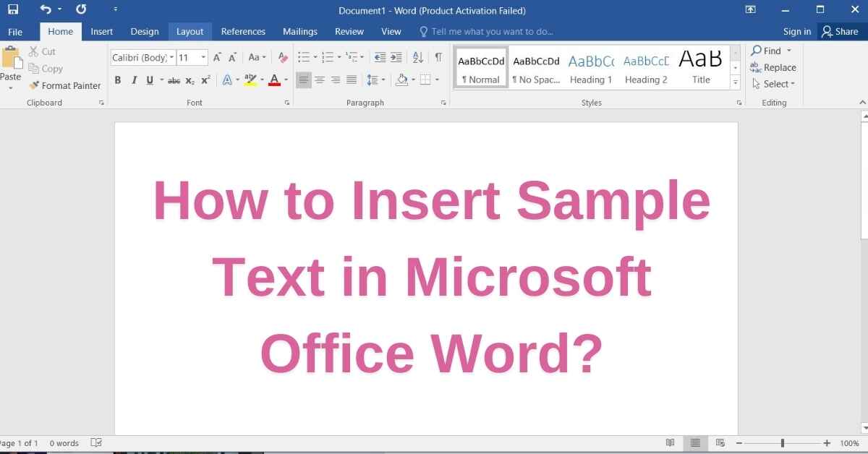
Task: Open the font name Calibri dropdown
Action: [x=171, y=57]
